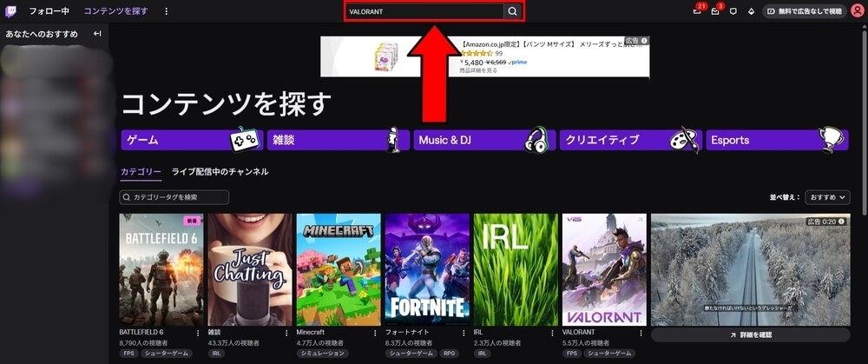Open the notifications inbox with 3 badge
The image size is (868, 364).
[715, 11]
